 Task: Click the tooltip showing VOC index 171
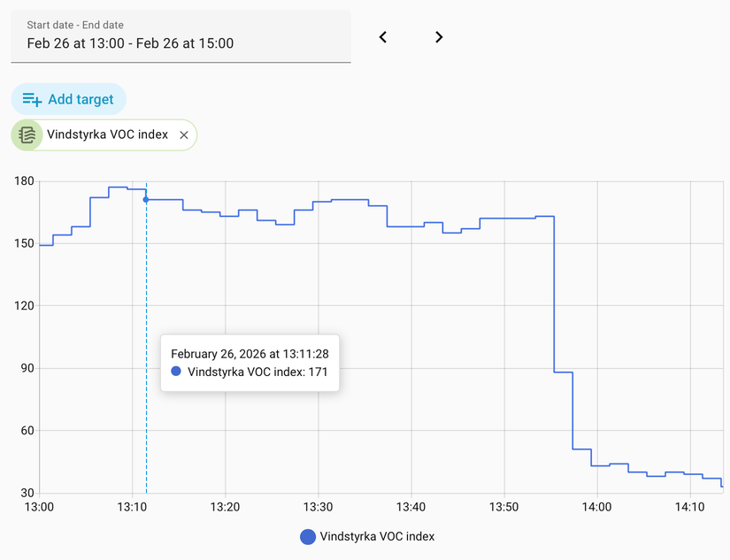(249, 363)
